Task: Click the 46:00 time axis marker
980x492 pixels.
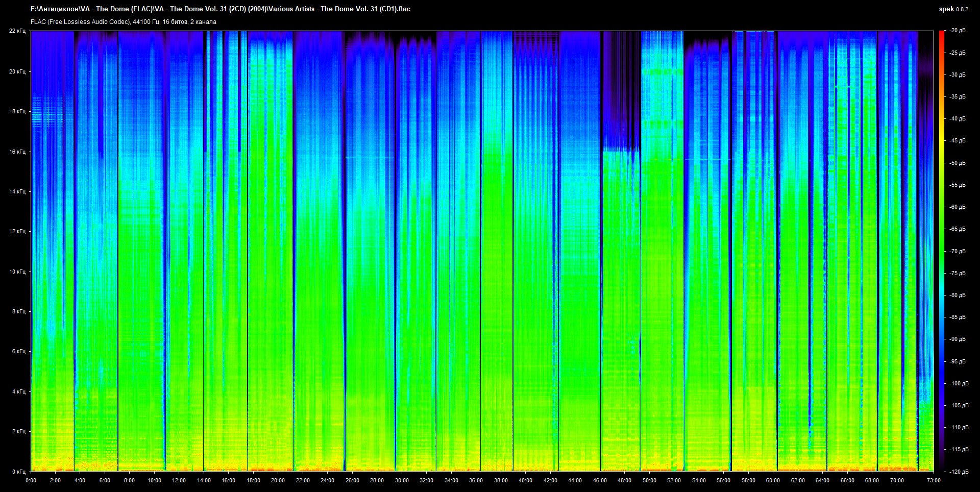Action: [600, 480]
